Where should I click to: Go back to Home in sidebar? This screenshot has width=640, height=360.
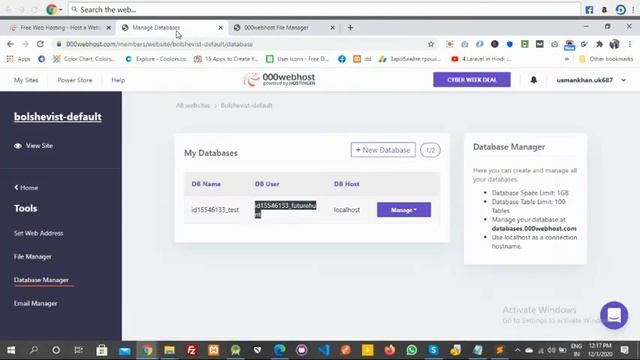point(26,188)
